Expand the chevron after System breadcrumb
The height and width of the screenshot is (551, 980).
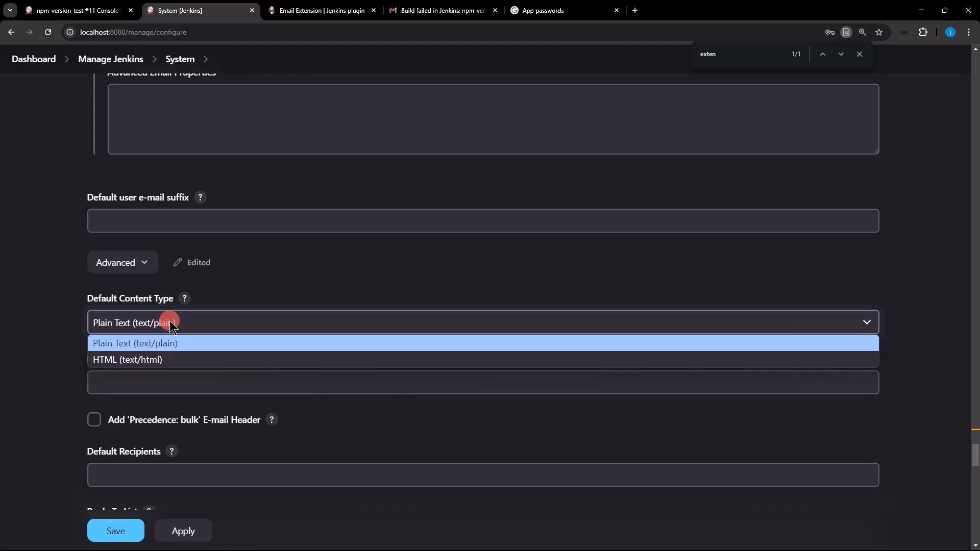tap(206, 59)
